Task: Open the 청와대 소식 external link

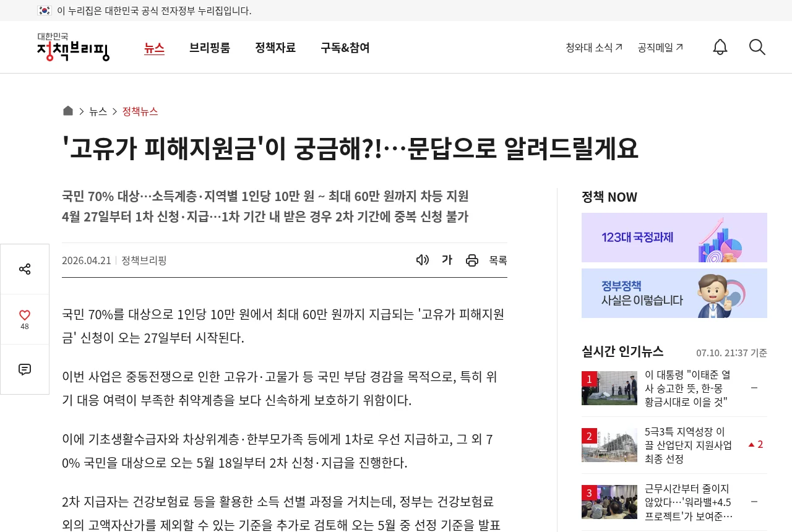Action: click(x=594, y=47)
